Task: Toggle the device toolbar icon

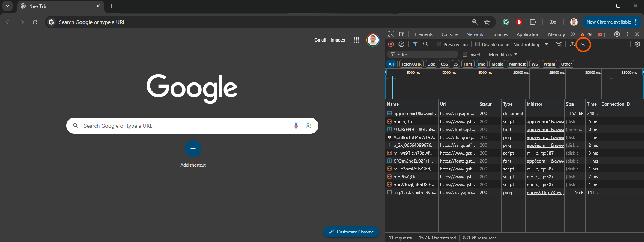Action: [x=401, y=34]
